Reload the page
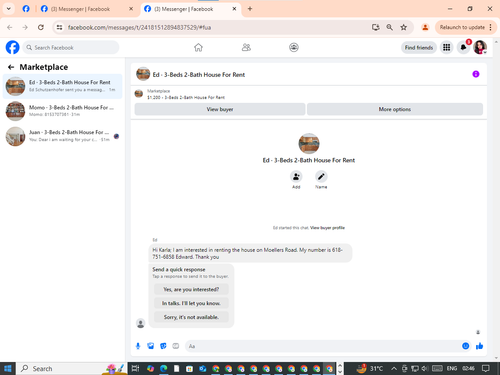The image size is (500, 375). (x=41, y=27)
